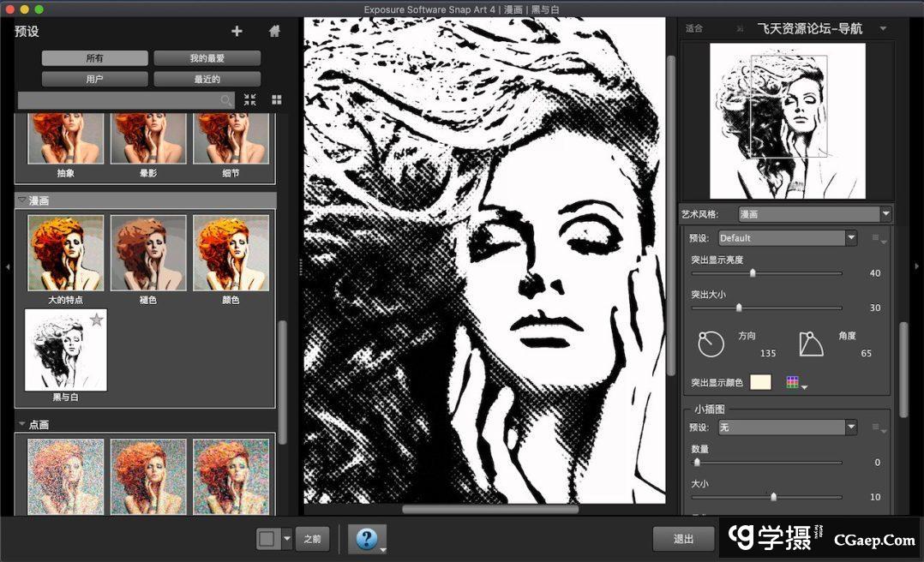The height and width of the screenshot is (562, 924).
Task: Click the 突出显示颜色 color swatch
Action: pos(760,382)
